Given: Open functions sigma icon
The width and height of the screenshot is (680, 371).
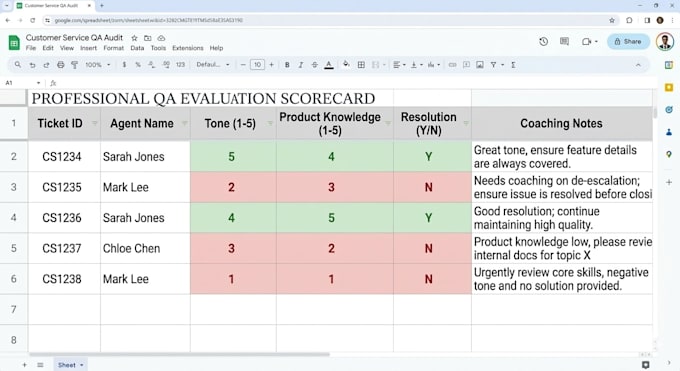Looking at the screenshot, I should point(513,65).
